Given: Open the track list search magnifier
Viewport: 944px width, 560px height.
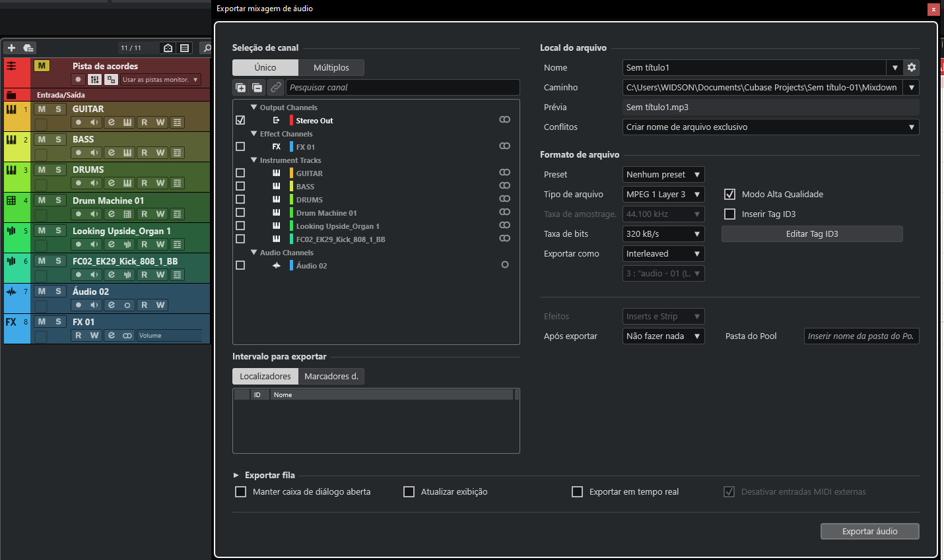Looking at the screenshot, I should (207, 47).
